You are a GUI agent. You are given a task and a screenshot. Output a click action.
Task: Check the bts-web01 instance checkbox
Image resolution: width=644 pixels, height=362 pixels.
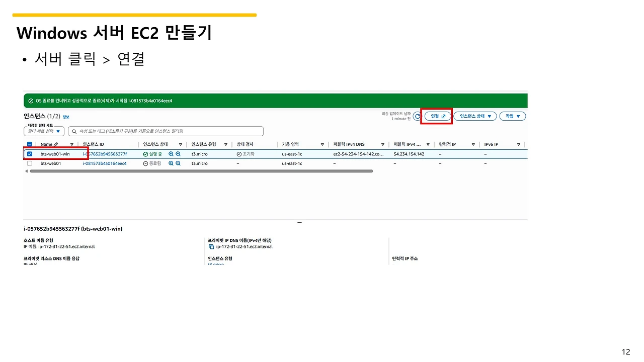click(30, 163)
